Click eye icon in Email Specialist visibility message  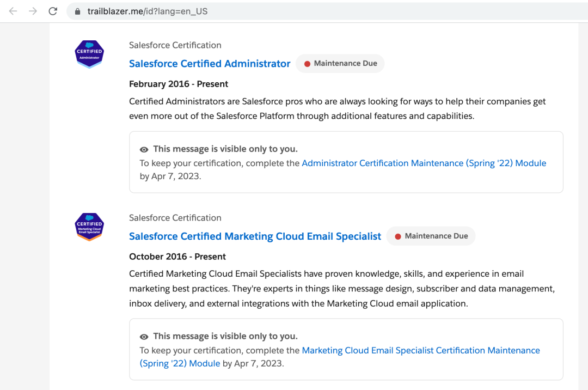point(144,337)
